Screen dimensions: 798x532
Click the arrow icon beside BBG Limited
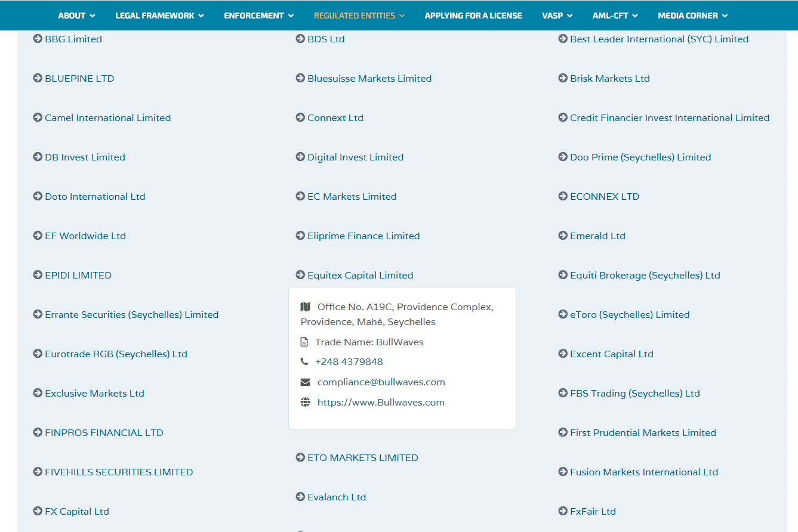tap(38, 39)
